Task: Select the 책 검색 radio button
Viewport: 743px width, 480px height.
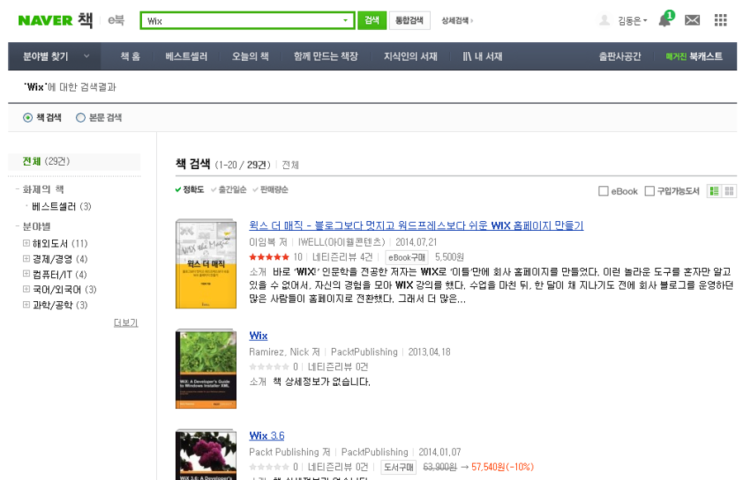Action: point(28,118)
